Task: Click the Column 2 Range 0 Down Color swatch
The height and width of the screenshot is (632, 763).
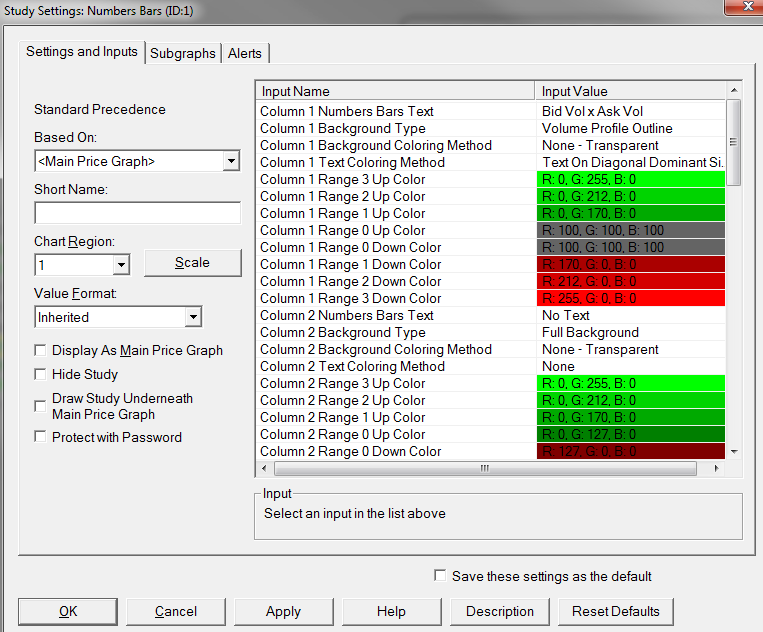Action: pos(631,451)
